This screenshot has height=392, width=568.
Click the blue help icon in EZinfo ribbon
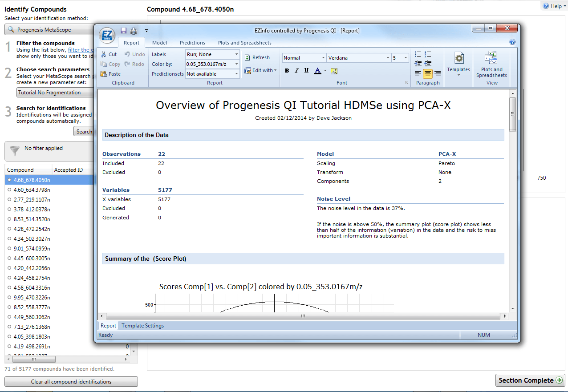click(512, 42)
